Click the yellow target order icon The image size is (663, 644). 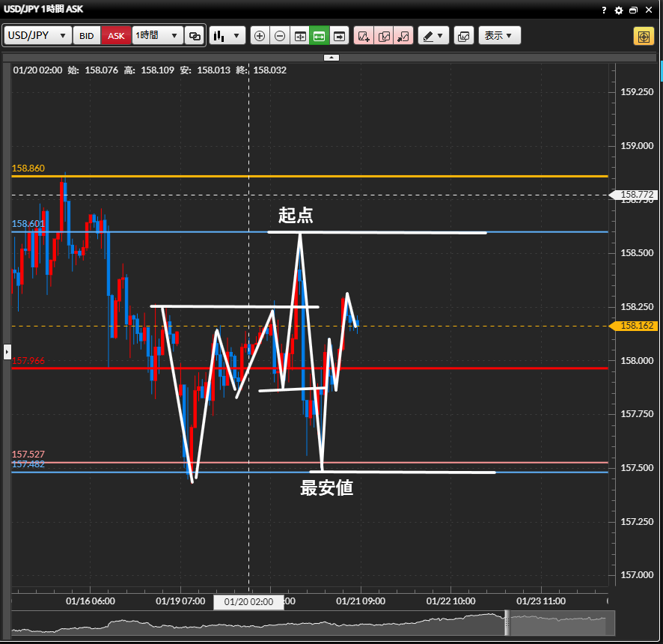643,36
